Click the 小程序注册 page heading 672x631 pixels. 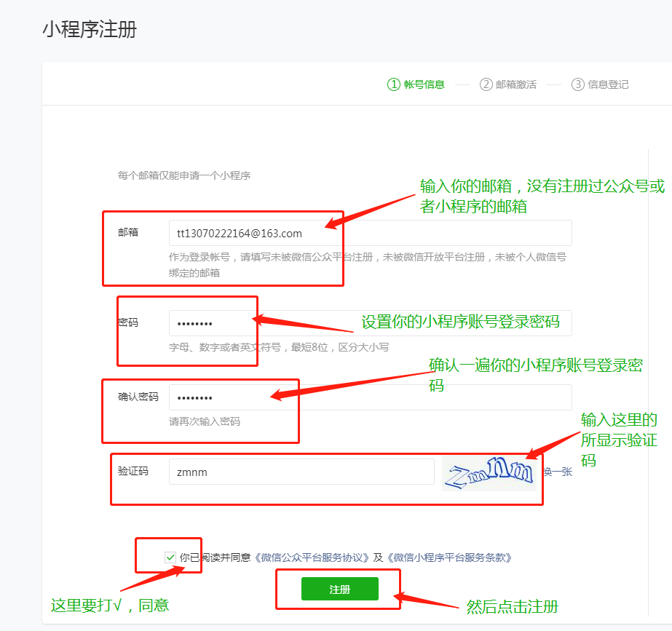point(90,30)
